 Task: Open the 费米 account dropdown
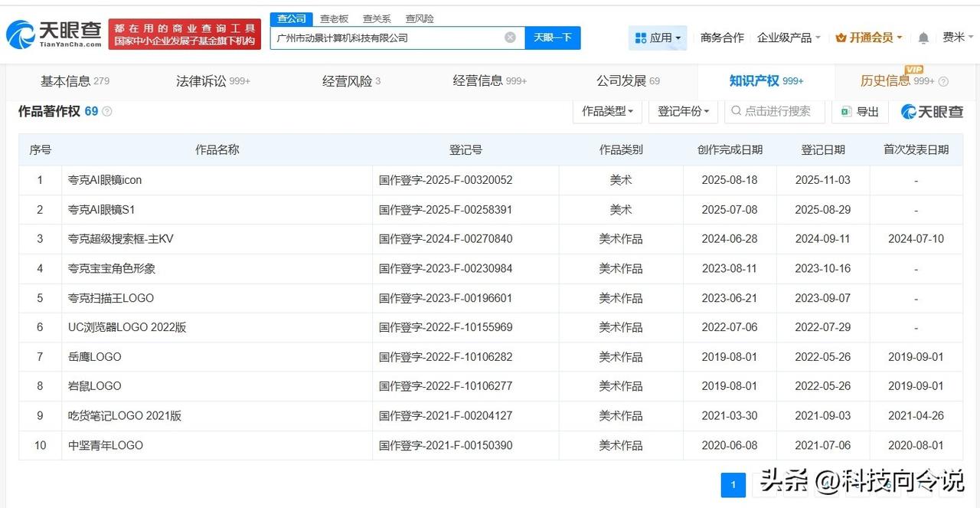pos(957,38)
